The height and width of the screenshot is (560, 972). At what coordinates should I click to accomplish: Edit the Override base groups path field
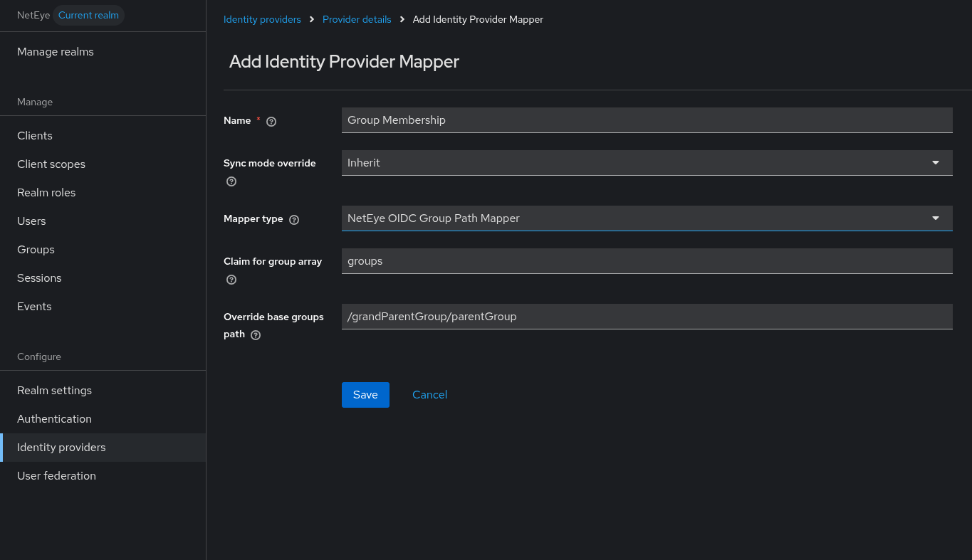tap(647, 316)
